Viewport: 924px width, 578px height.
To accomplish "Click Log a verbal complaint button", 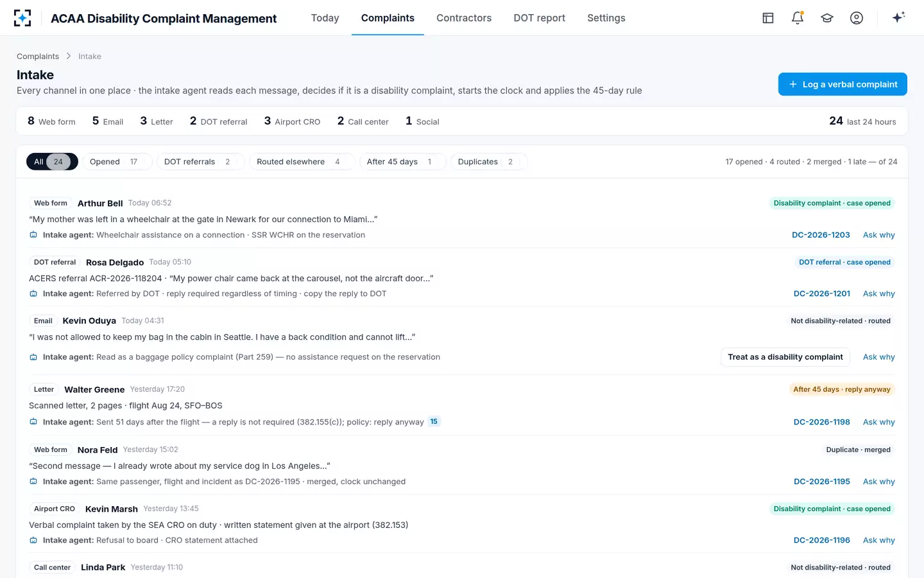I will (843, 84).
